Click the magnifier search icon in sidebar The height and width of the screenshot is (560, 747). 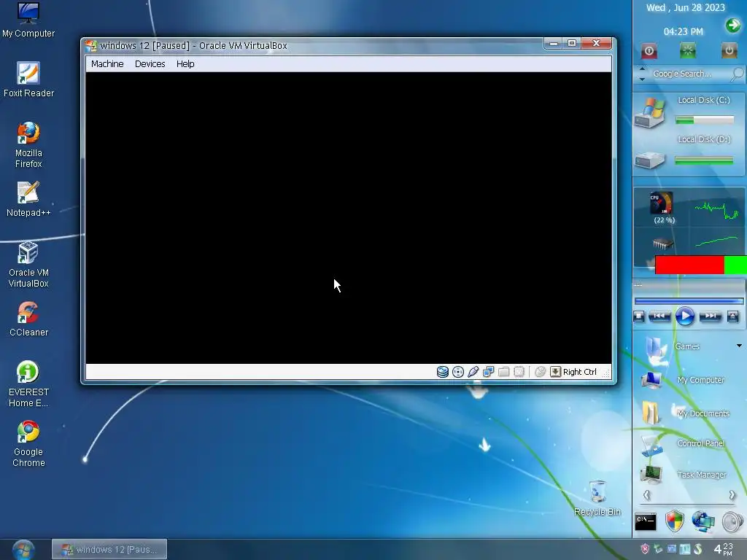point(737,74)
